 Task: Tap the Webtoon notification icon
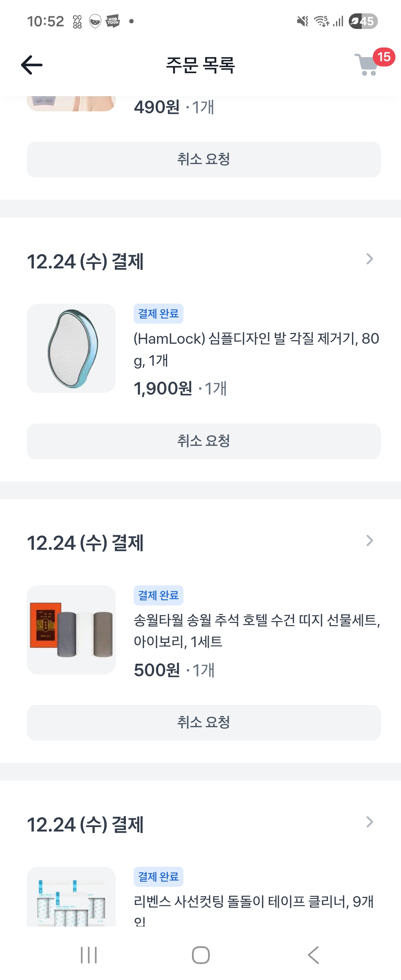pos(113,21)
